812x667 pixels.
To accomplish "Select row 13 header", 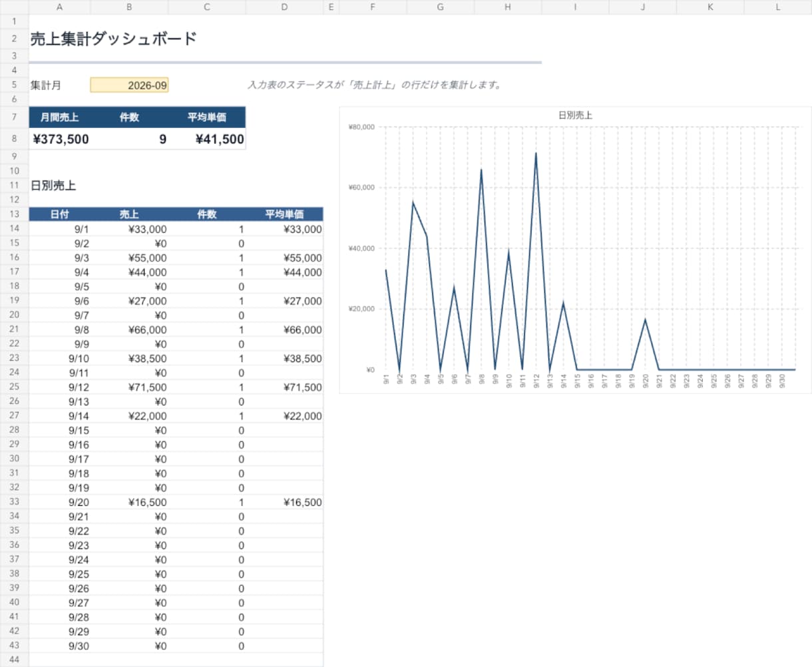I will pos(14,214).
